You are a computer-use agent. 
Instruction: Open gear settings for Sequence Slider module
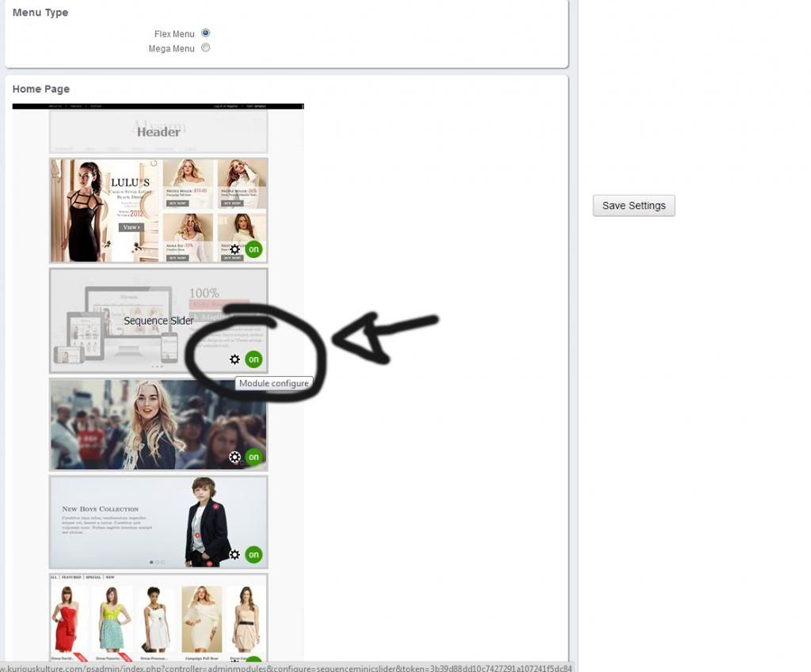coord(234,359)
